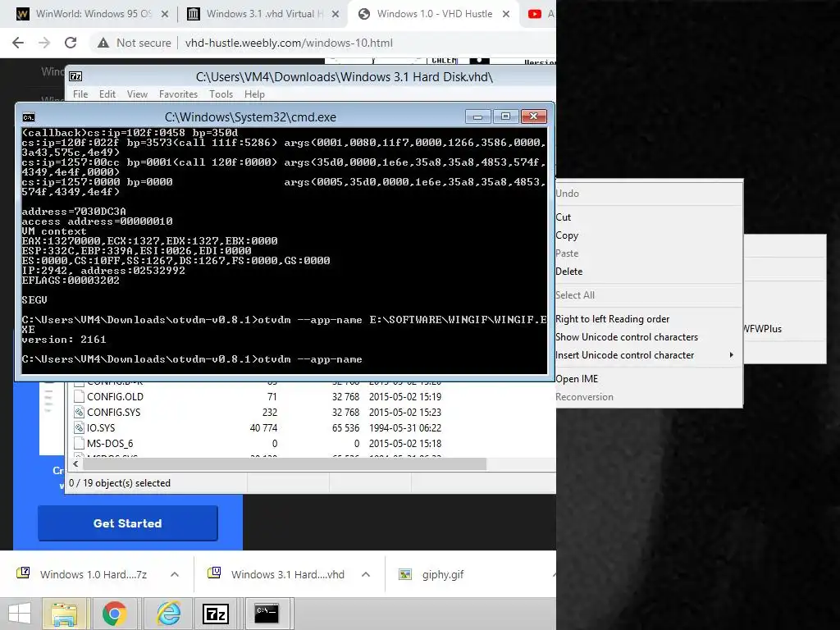Minimize the cmd.exe window
The image size is (840, 630).
pos(478,116)
